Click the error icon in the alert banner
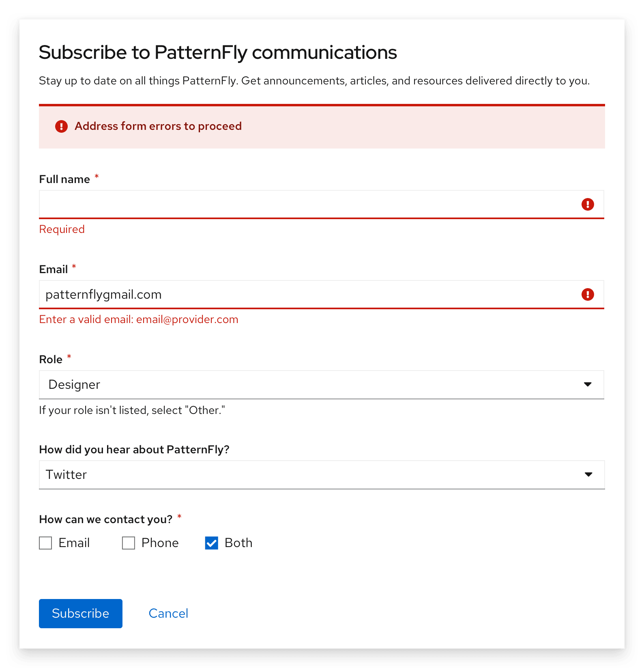This screenshot has width=644, height=668. tap(61, 127)
